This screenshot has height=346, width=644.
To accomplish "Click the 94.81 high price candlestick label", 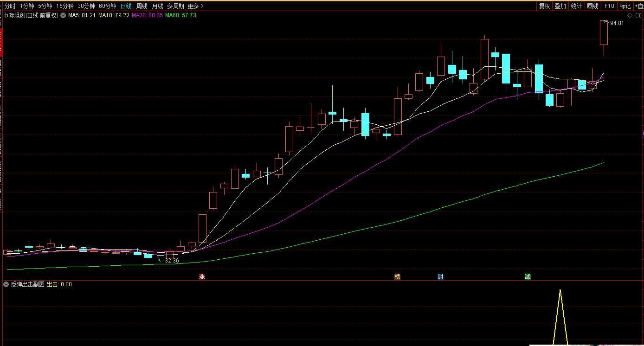I will [x=617, y=23].
